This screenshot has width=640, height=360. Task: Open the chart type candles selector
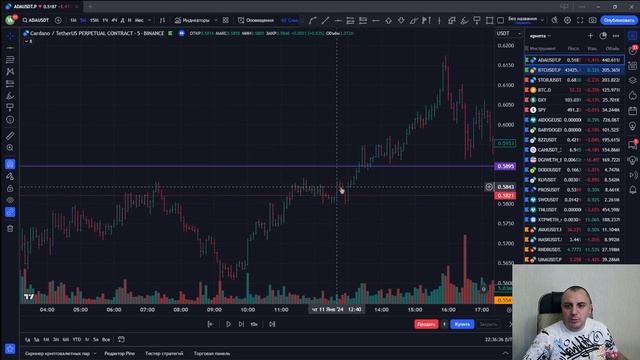[x=162, y=20]
